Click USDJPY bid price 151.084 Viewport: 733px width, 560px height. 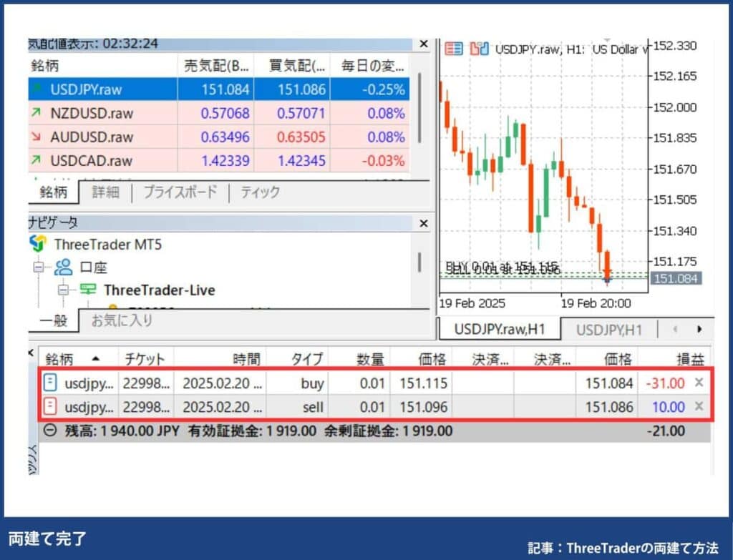click(225, 89)
